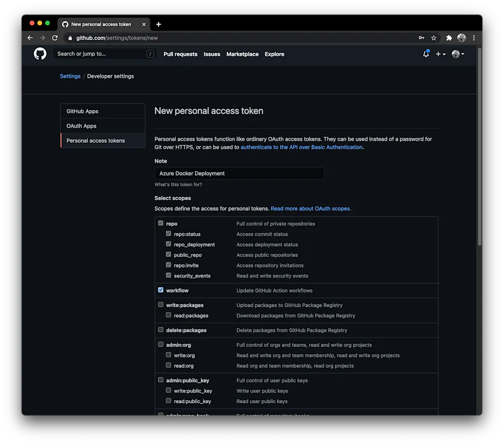504x444 pixels.
Task: Enable the admin:org checkbox
Action: pyautogui.click(x=161, y=344)
